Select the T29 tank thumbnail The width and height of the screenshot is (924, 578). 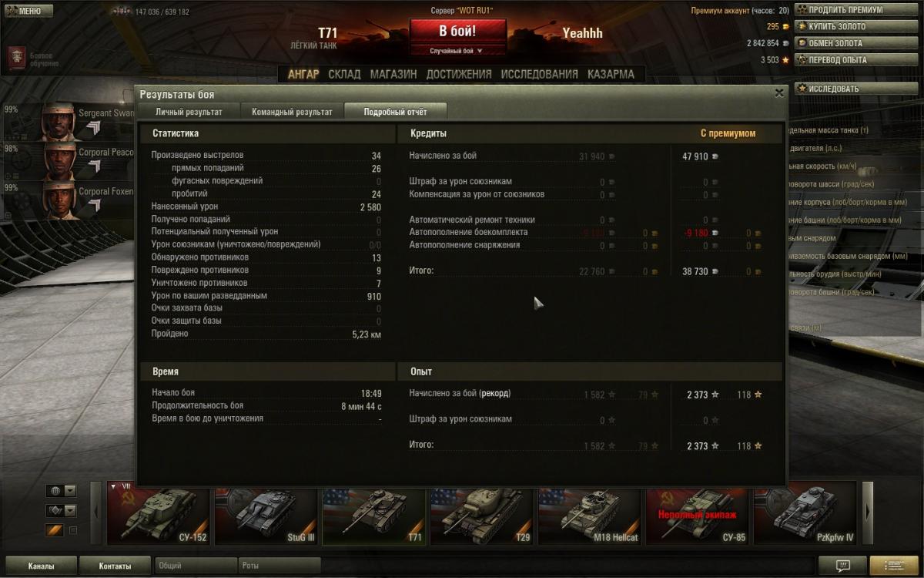coord(481,515)
